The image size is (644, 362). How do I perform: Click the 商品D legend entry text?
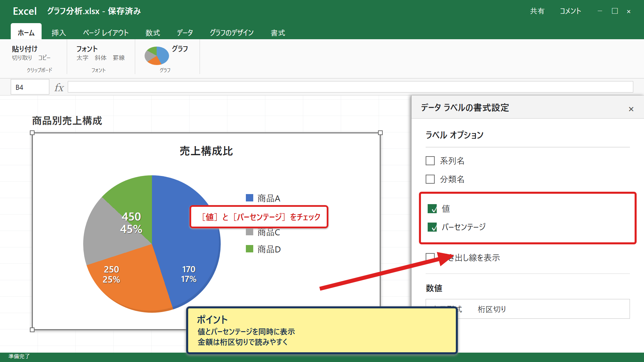point(269,249)
